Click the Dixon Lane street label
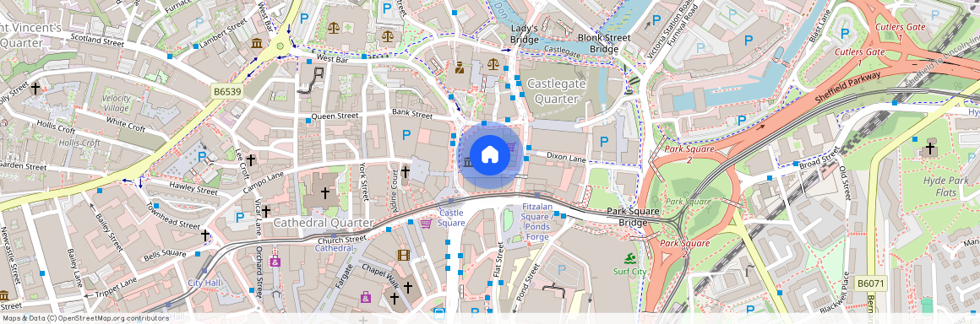This screenshot has height=324, width=980. tap(566, 157)
